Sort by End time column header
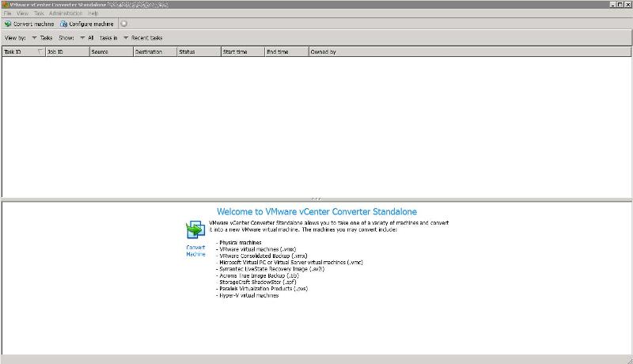Image resolution: width=633 pixels, height=364 pixels. [x=286, y=51]
